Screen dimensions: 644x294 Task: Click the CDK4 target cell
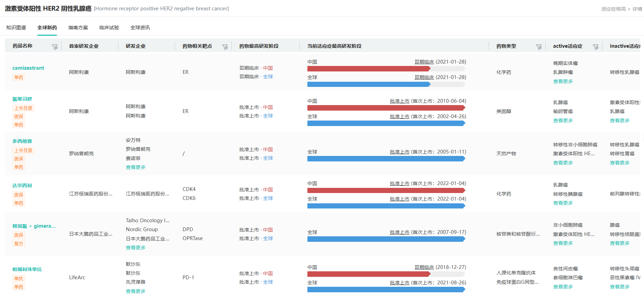tap(189, 189)
